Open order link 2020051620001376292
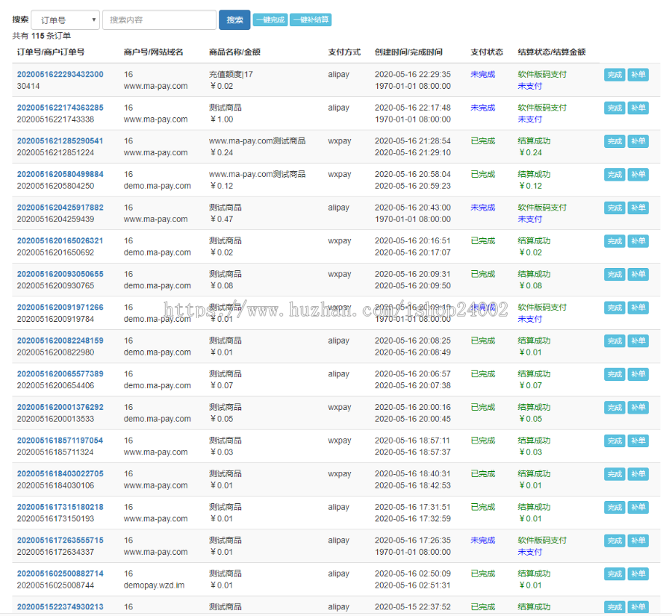The image size is (672, 616). pos(60,408)
